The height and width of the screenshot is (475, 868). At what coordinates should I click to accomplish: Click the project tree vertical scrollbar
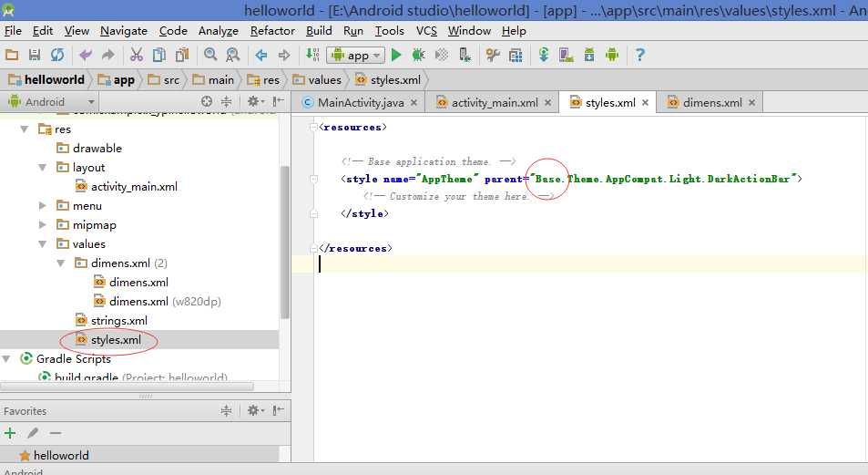[x=285, y=243]
